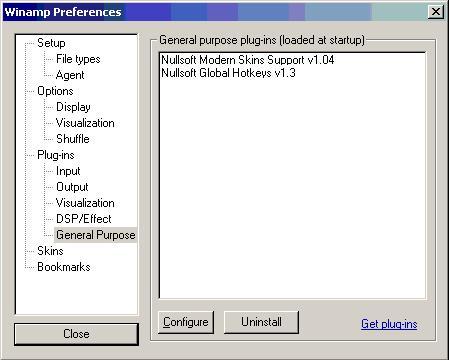
Task: Open Input plug-ins page
Action: click(68, 171)
